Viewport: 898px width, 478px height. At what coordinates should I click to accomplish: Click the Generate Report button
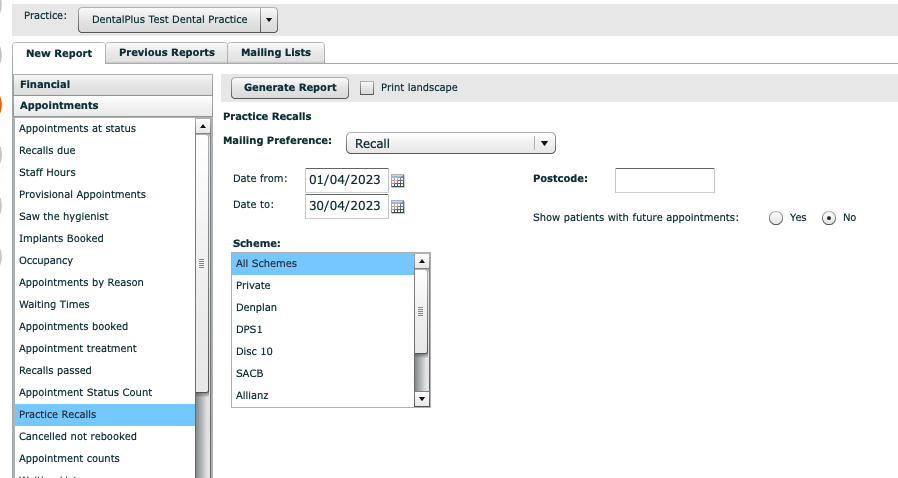[x=290, y=88]
